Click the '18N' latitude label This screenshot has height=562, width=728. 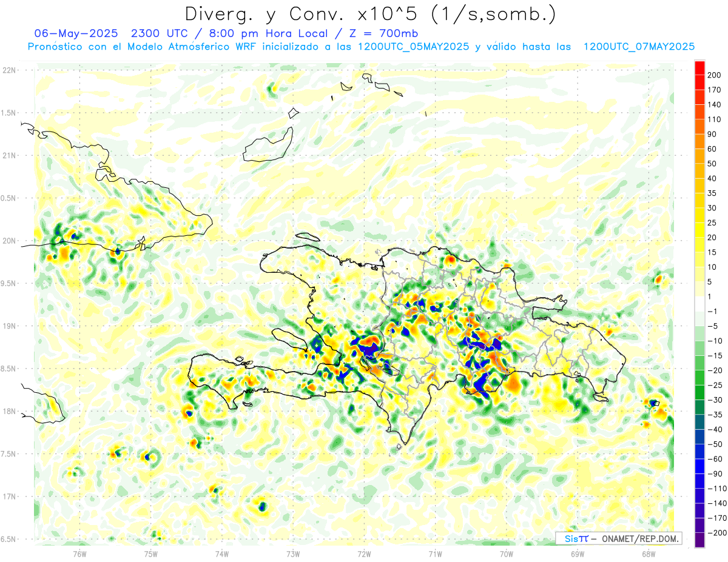click(8, 411)
